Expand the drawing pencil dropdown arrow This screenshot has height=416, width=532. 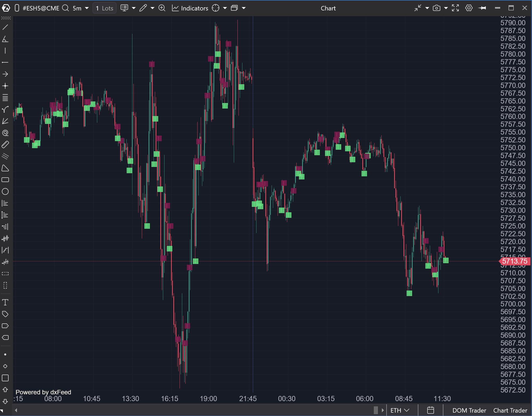[x=152, y=8]
